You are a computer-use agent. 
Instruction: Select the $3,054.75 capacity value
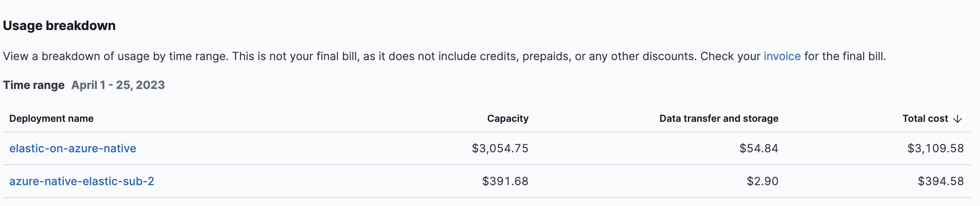[x=500, y=148]
